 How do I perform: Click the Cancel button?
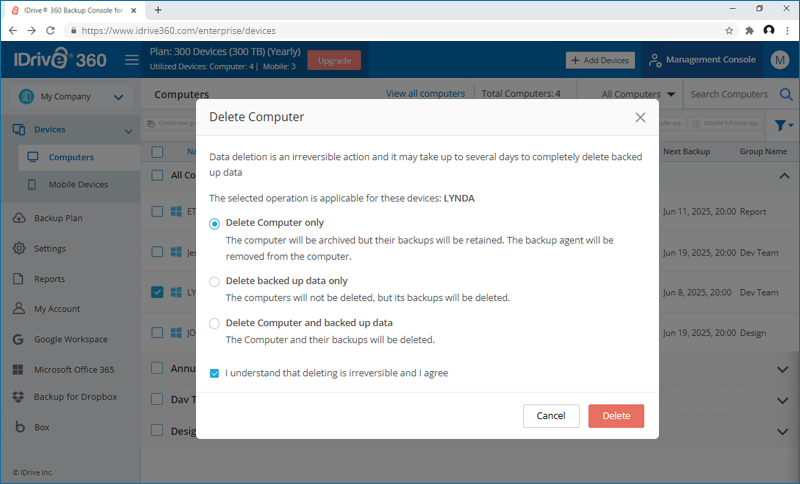pyautogui.click(x=551, y=416)
